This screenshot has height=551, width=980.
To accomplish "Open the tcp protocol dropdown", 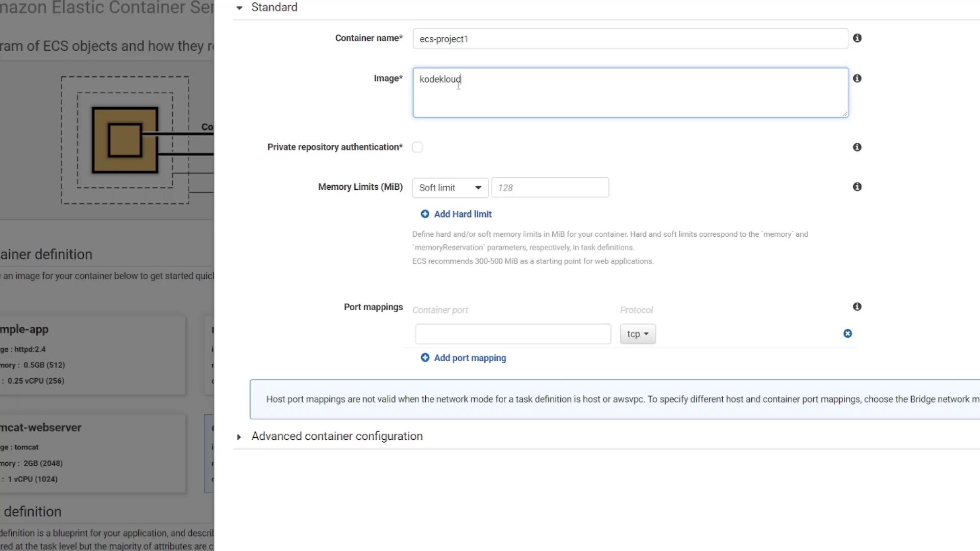I will click(x=638, y=334).
